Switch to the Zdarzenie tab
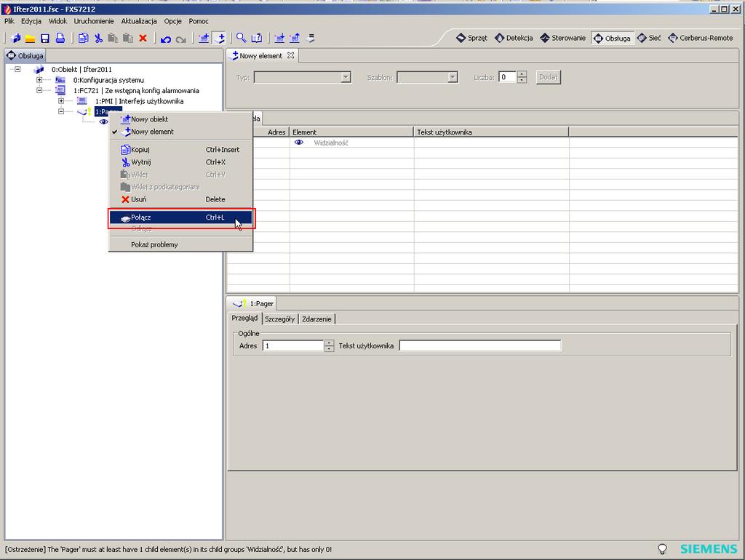745x560 pixels. point(316,319)
